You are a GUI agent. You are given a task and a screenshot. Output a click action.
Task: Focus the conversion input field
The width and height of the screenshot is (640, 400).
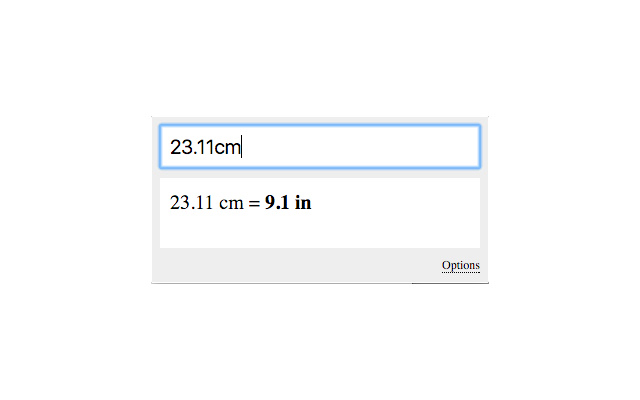[x=320, y=147]
